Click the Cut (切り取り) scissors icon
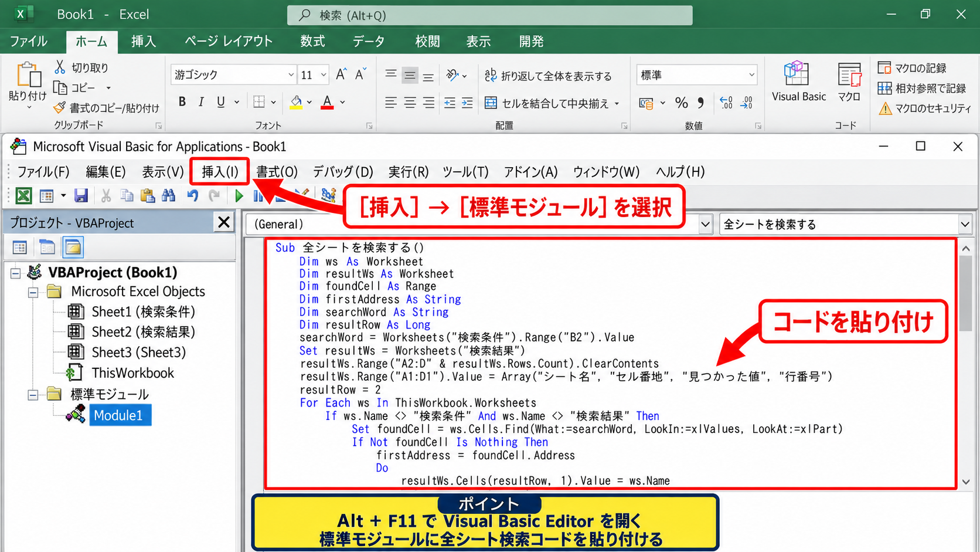The image size is (980, 552). [60, 67]
